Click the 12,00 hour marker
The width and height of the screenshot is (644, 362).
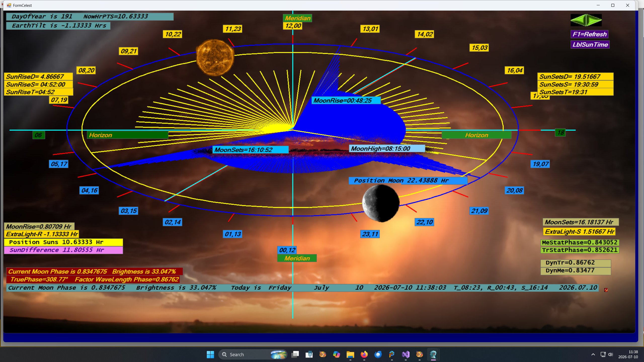[293, 26]
